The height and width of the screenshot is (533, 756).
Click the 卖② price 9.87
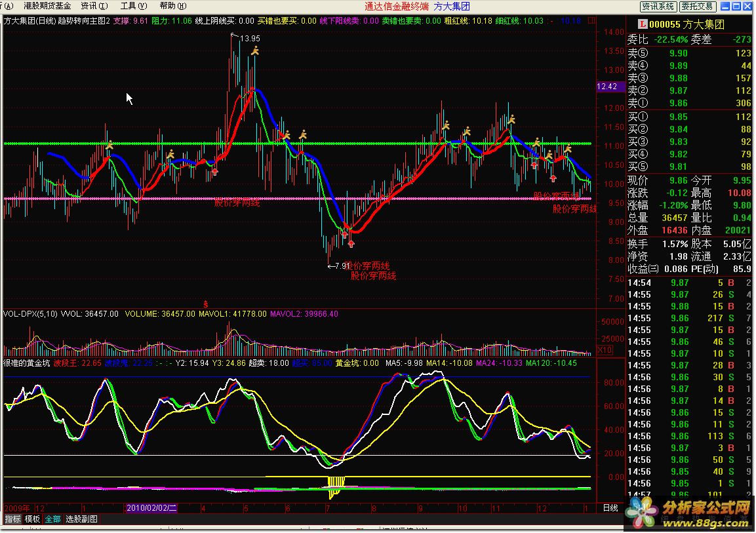pos(679,90)
